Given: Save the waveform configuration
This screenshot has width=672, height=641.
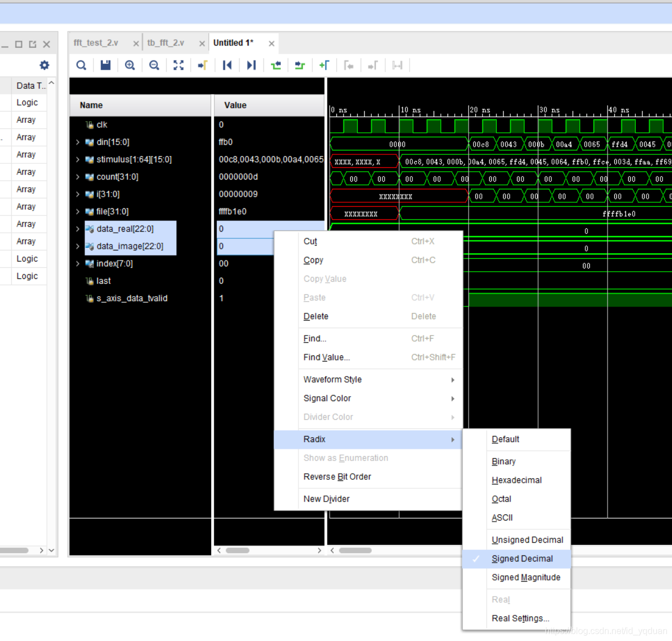Looking at the screenshot, I should 105,66.
